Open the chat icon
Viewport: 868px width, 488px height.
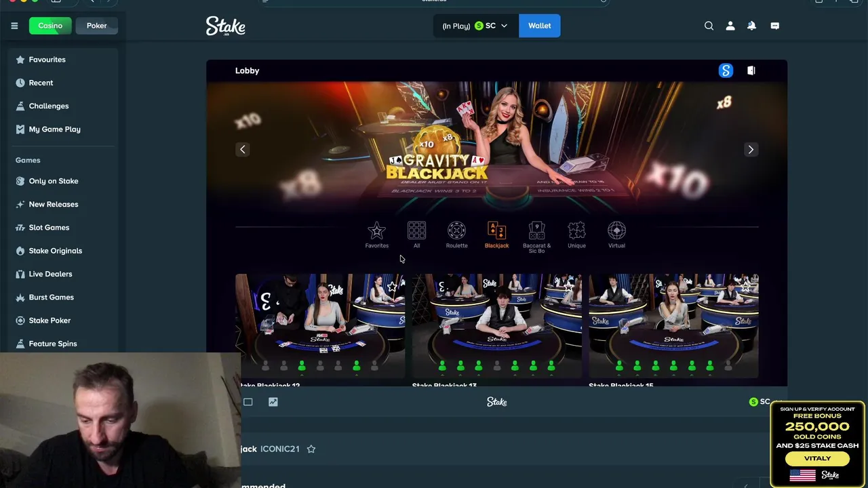tap(774, 26)
